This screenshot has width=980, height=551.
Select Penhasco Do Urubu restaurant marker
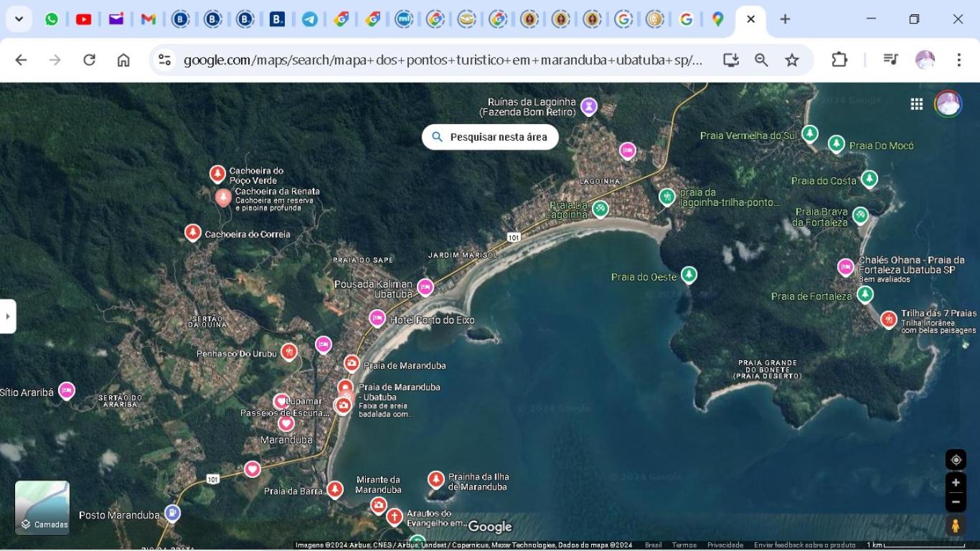[288, 352]
